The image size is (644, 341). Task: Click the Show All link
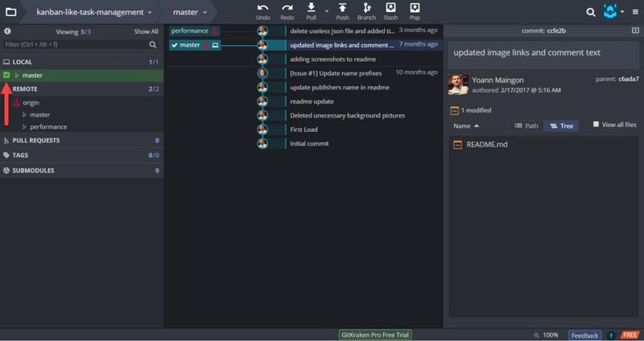pyautogui.click(x=146, y=31)
